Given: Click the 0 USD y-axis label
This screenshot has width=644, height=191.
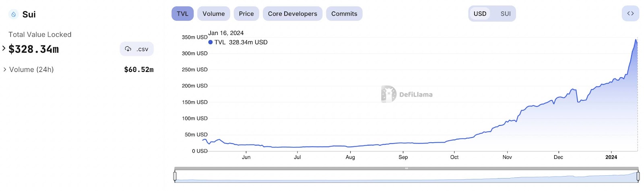Looking at the screenshot, I should point(200,151).
